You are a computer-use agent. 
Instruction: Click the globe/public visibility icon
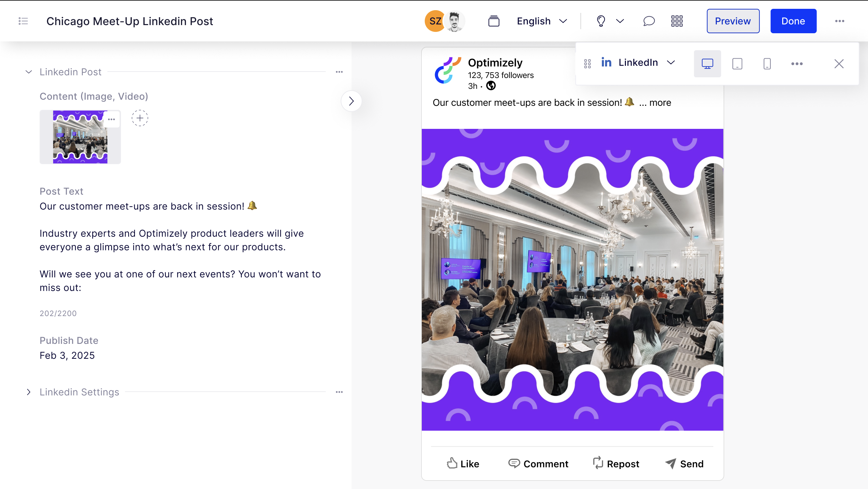491,85
